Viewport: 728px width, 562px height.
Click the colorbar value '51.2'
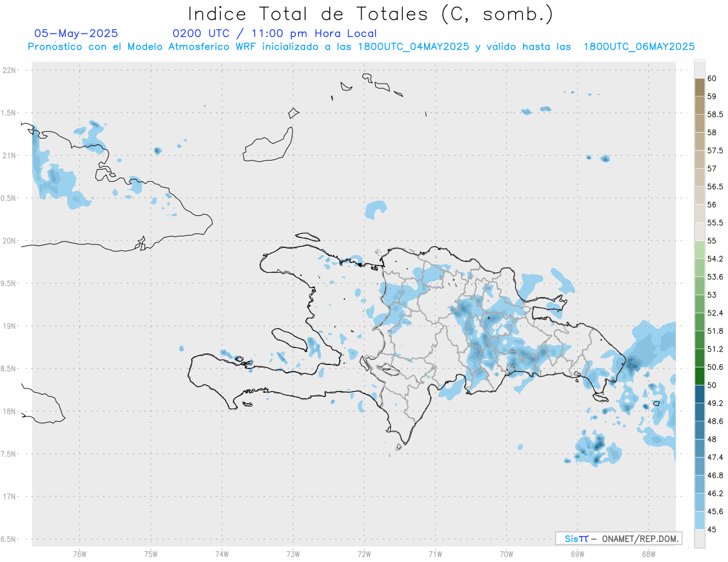point(715,349)
